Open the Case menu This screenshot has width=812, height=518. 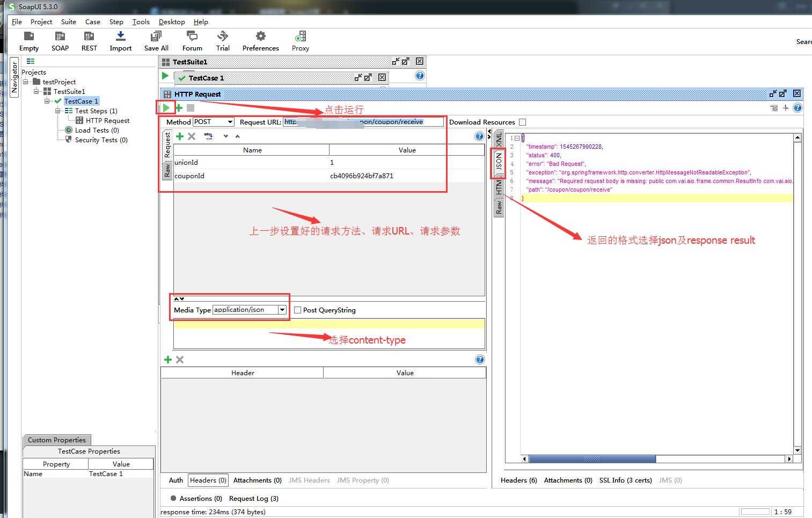[92, 22]
